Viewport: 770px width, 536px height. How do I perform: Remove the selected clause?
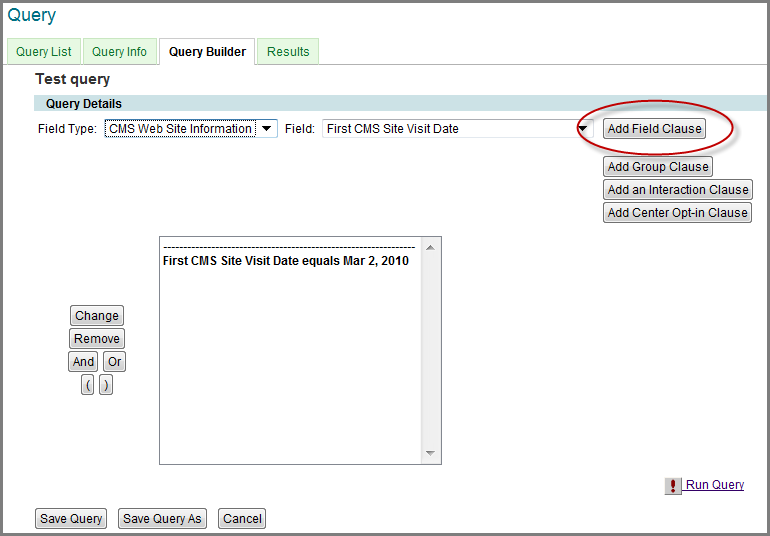pos(97,339)
